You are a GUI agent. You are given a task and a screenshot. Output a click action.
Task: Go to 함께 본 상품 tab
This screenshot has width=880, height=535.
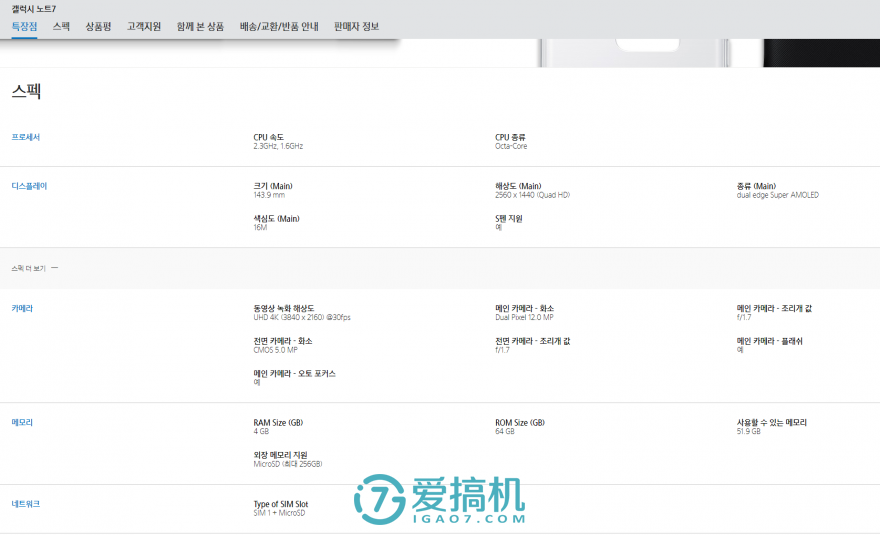click(200, 26)
